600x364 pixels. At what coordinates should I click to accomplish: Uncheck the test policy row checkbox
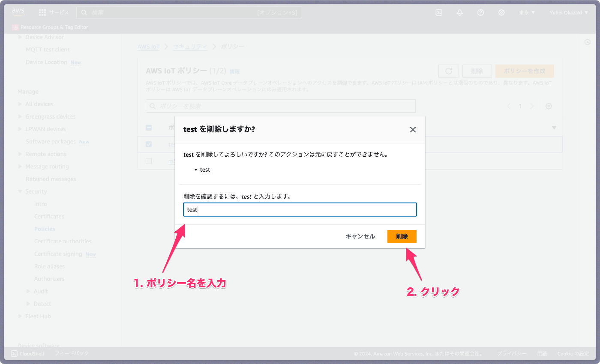tap(149, 144)
